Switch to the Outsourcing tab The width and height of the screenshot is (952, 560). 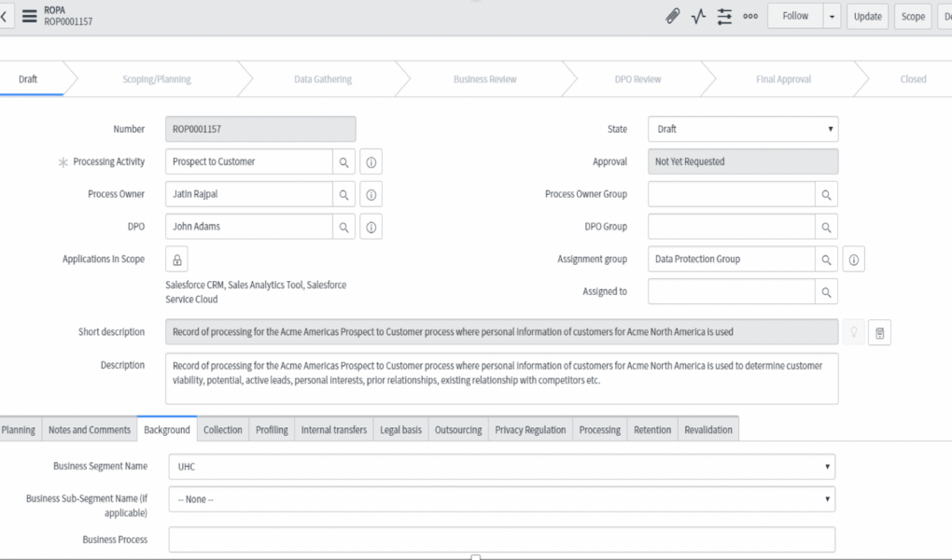pos(458,429)
